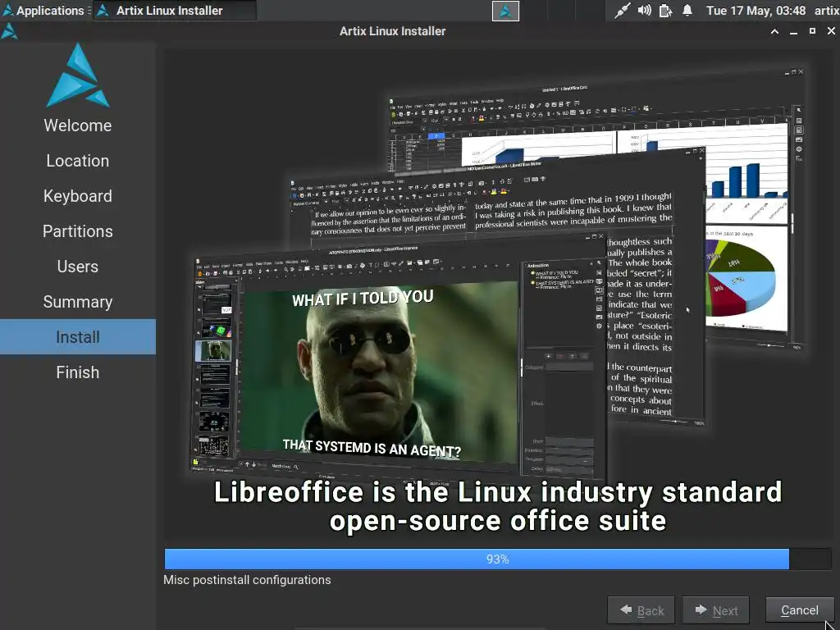The height and width of the screenshot is (630, 840).
Task: Click the 93% installation progress bar
Action: point(498,559)
